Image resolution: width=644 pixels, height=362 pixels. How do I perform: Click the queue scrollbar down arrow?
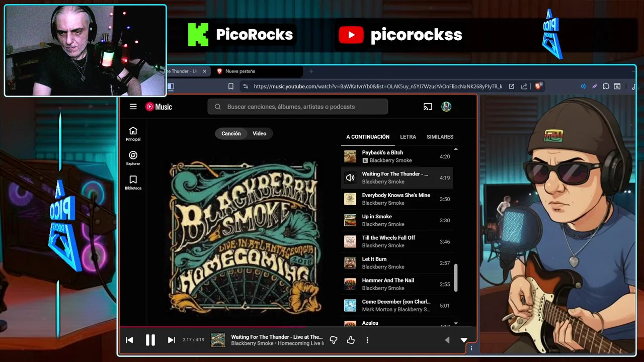click(456, 323)
